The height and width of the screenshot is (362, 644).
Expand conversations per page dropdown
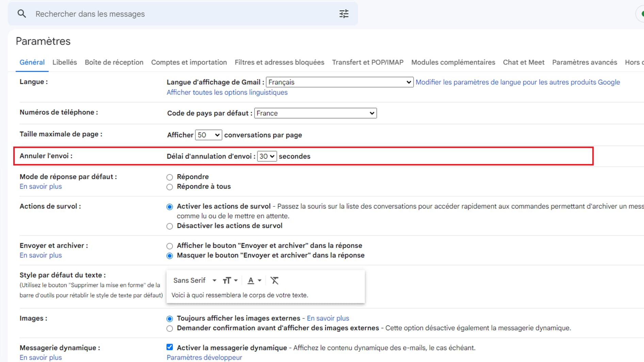[208, 135]
